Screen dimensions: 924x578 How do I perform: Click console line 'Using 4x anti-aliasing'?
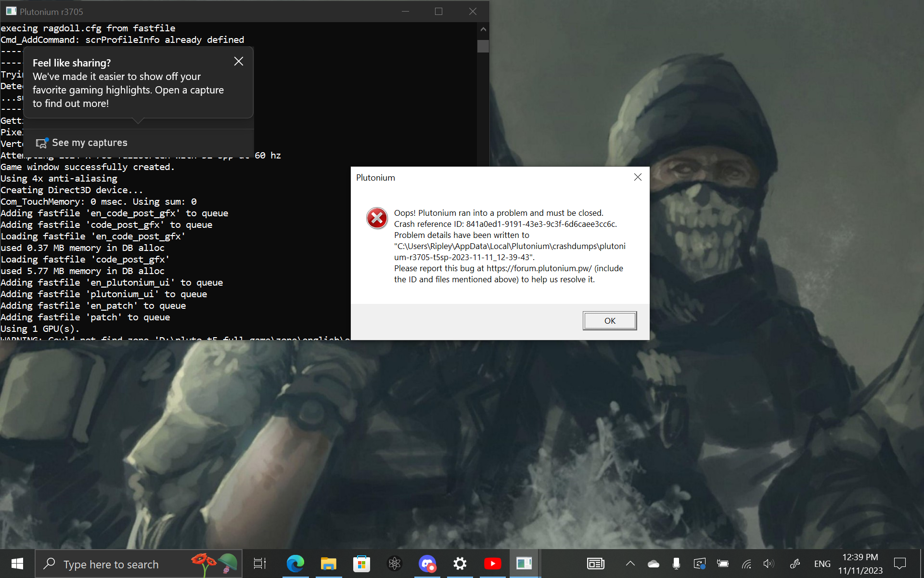pyautogui.click(x=59, y=179)
